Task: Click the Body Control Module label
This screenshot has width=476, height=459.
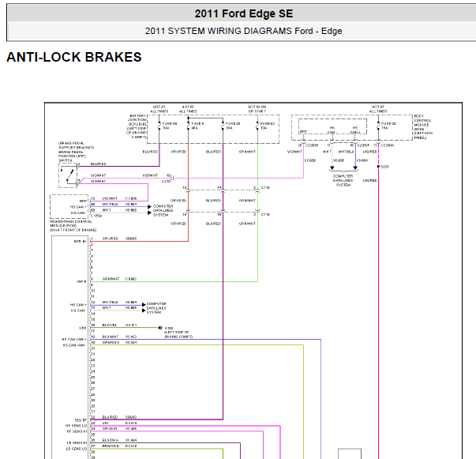Action: 423,127
